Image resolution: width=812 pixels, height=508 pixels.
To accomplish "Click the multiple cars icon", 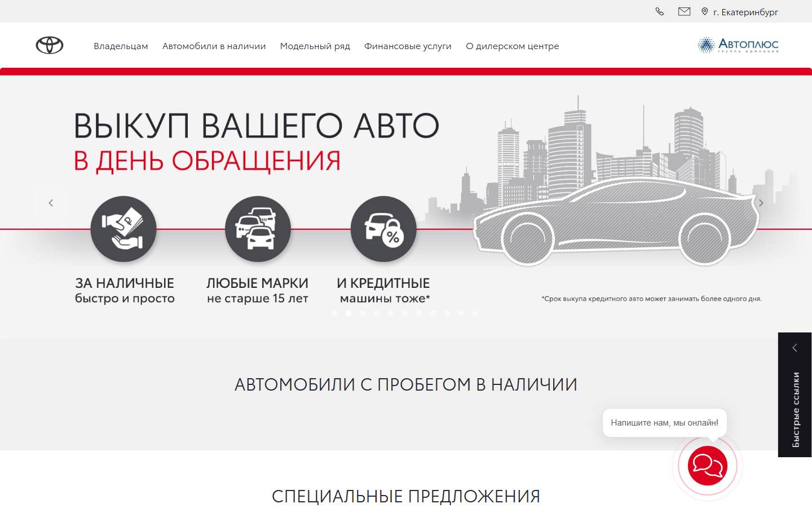I will (x=258, y=229).
